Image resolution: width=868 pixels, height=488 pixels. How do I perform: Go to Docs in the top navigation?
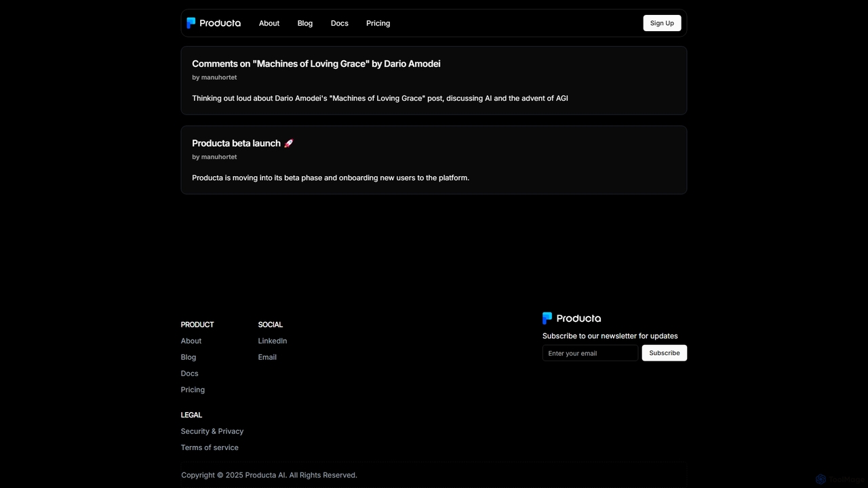click(340, 23)
